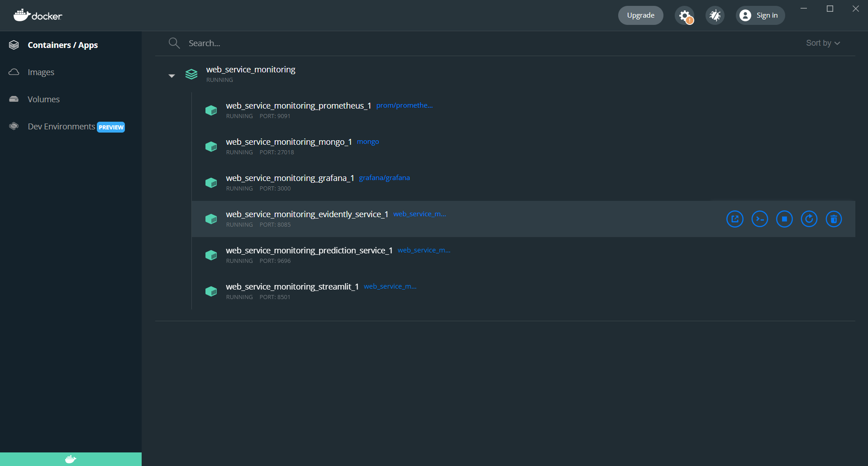This screenshot has height=466, width=868.
Task: Go to Images section
Action: coord(41,72)
